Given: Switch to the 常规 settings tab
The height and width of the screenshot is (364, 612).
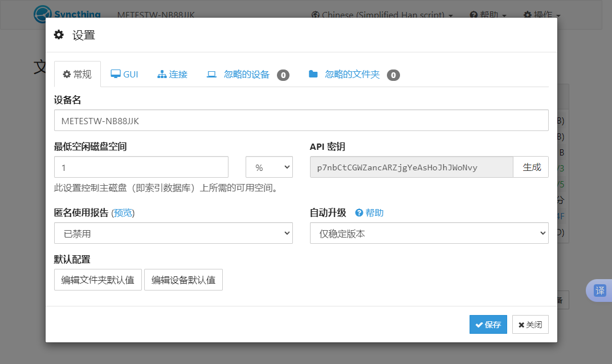Looking at the screenshot, I should click(77, 73).
